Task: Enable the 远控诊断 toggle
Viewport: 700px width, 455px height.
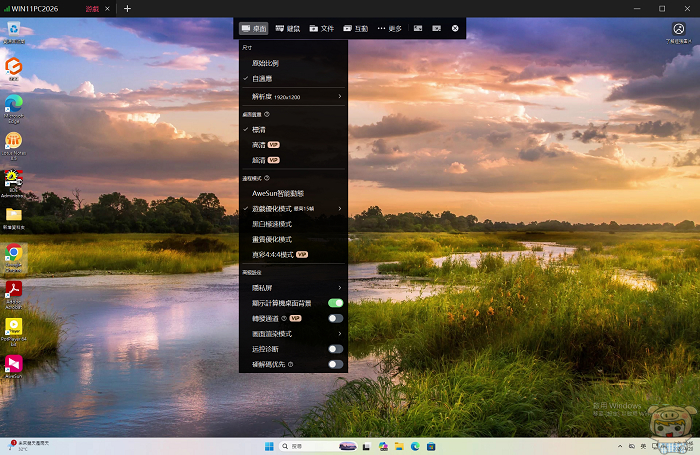Action: [x=335, y=349]
